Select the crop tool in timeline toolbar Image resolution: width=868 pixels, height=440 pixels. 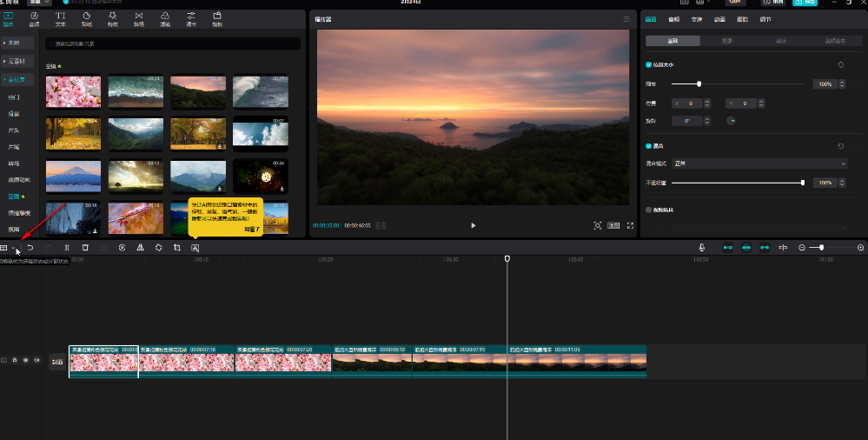[176, 248]
